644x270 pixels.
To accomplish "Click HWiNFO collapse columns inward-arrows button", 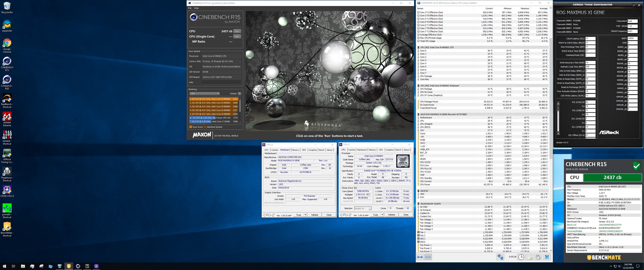I will click(x=428, y=257).
